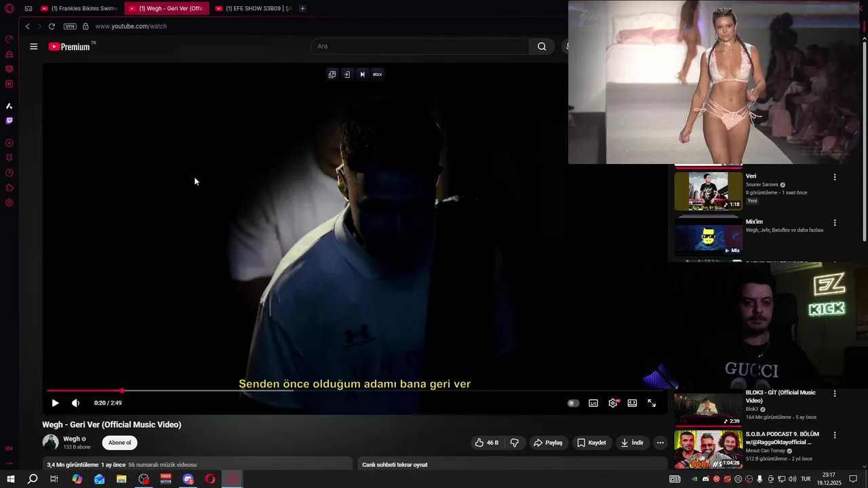Open the History clock icon in sidebar
868x488 pixels.
coord(9,173)
